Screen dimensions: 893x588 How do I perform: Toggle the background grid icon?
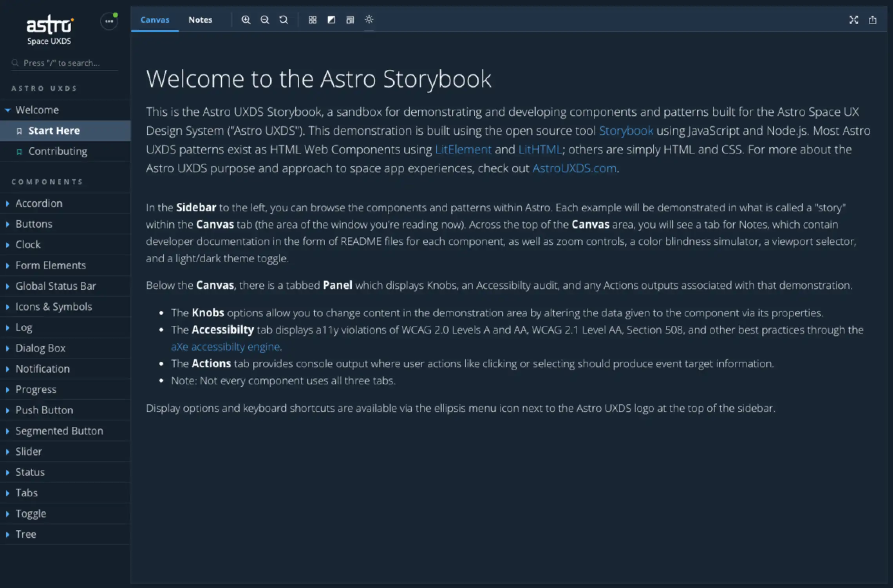pos(313,20)
